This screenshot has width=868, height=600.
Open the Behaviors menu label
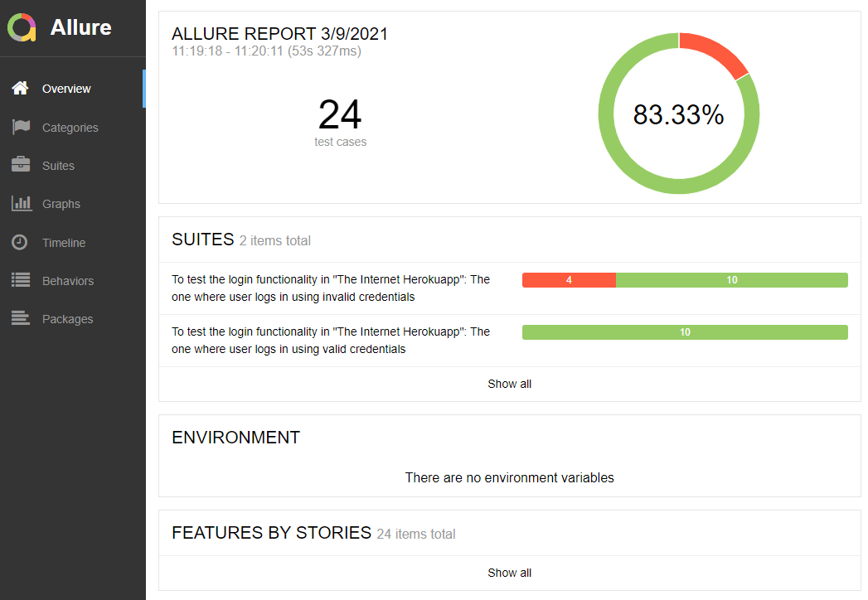(x=68, y=281)
